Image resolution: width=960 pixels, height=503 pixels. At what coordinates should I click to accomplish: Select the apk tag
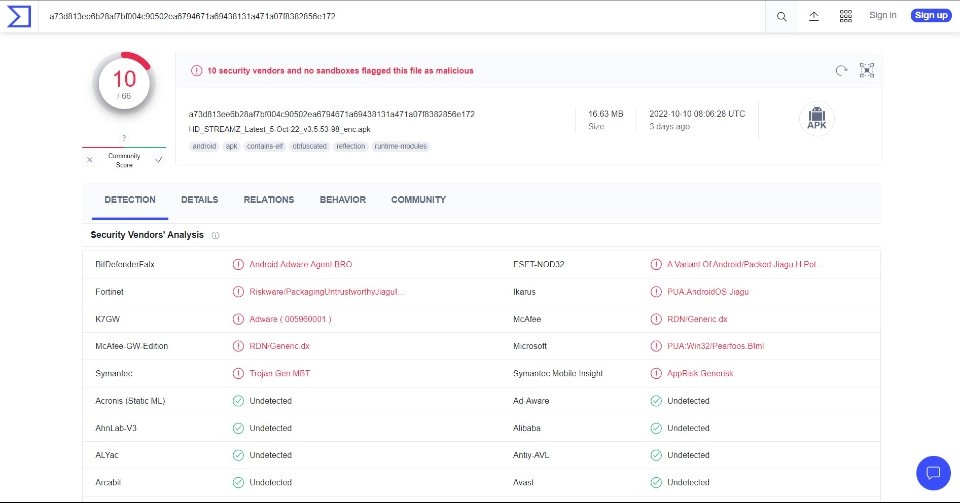231,146
